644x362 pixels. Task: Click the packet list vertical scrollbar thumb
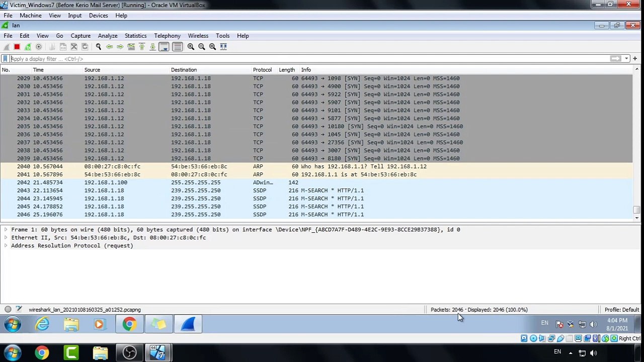pos(636,210)
